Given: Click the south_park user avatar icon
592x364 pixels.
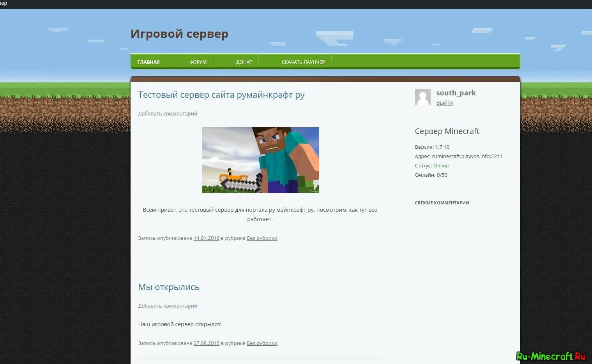Looking at the screenshot, I should point(423,97).
